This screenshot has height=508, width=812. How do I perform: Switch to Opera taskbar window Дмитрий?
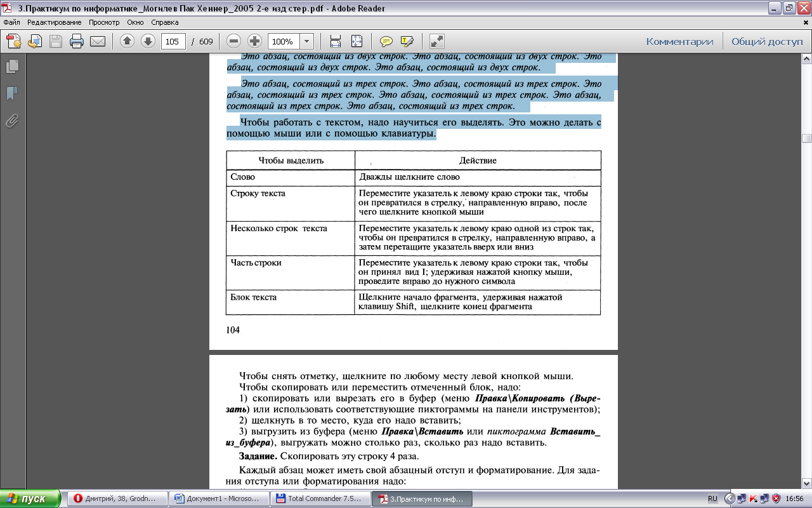118,498
